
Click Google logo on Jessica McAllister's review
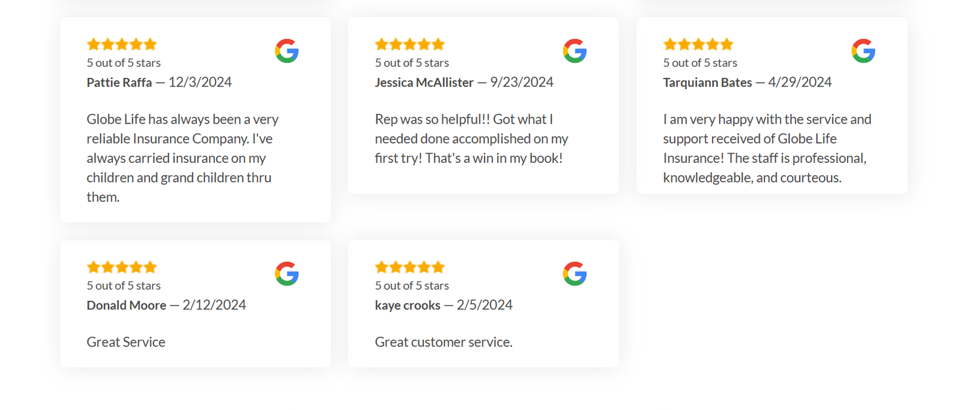[x=575, y=51]
